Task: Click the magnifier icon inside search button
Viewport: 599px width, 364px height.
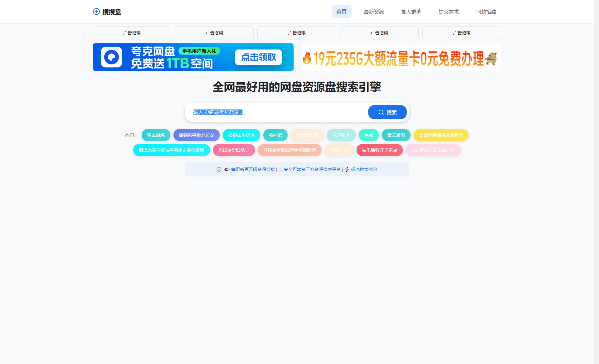Action: pos(381,112)
